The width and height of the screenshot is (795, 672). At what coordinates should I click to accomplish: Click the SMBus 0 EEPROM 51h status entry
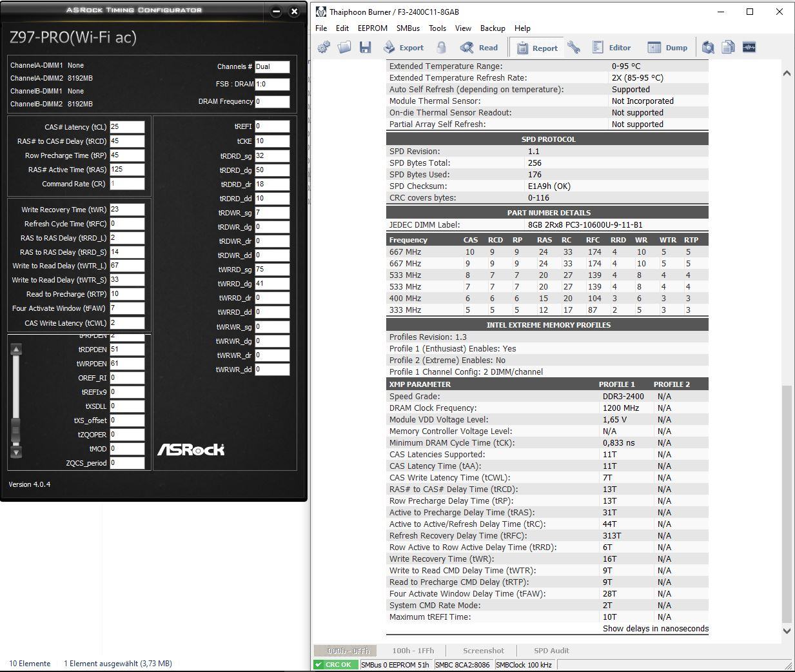396,665
